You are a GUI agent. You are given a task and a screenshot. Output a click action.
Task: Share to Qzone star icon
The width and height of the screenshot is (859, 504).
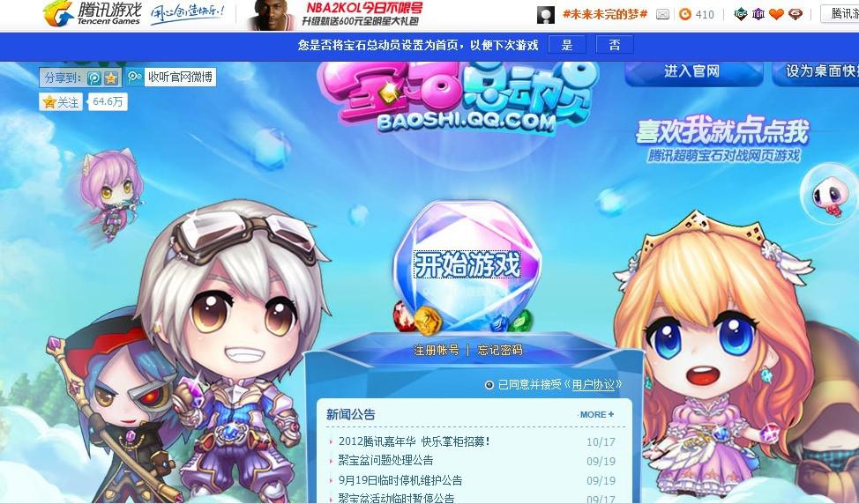click(x=111, y=78)
